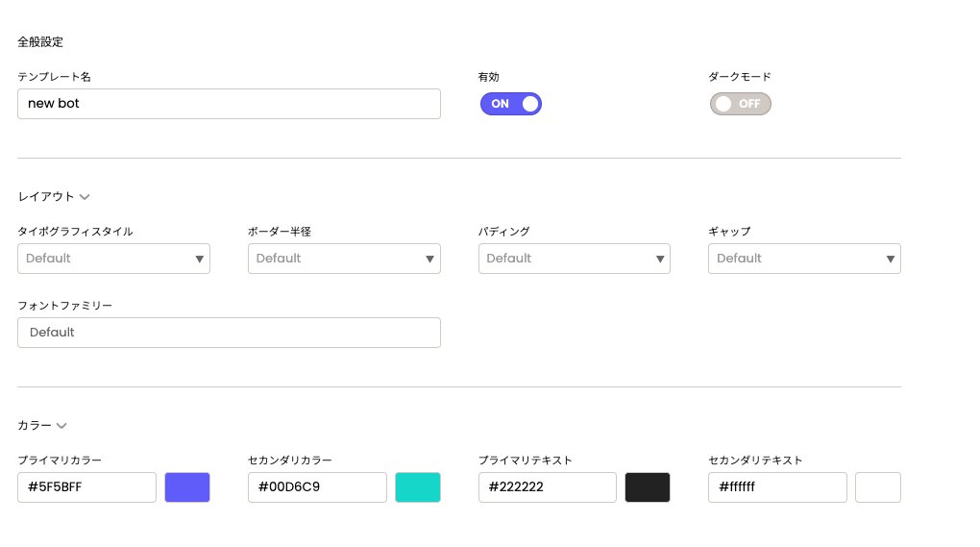Click the カラー section heading

pos(35,426)
